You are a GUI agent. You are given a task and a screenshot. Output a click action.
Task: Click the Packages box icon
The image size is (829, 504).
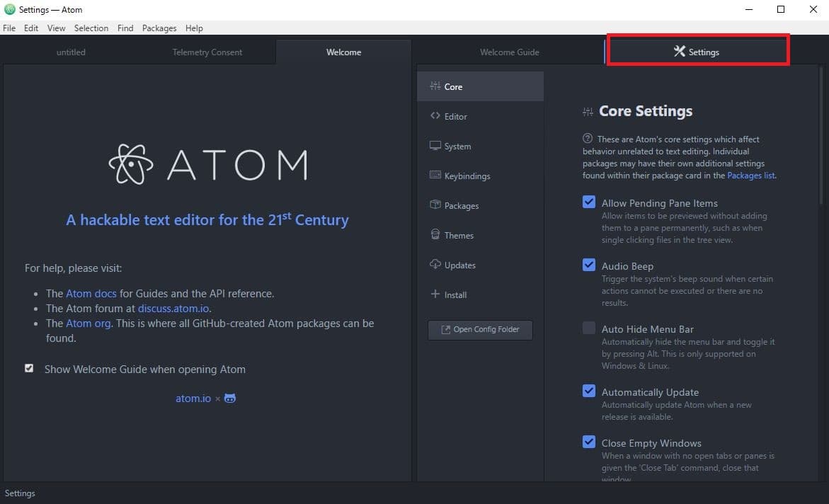point(435,205)
